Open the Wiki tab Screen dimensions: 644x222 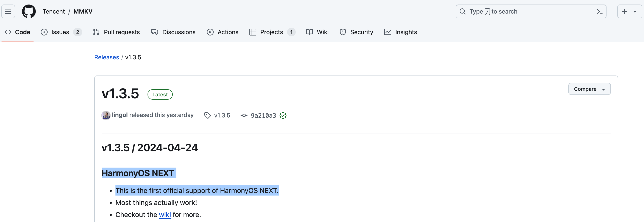click(x=317, y=32)
